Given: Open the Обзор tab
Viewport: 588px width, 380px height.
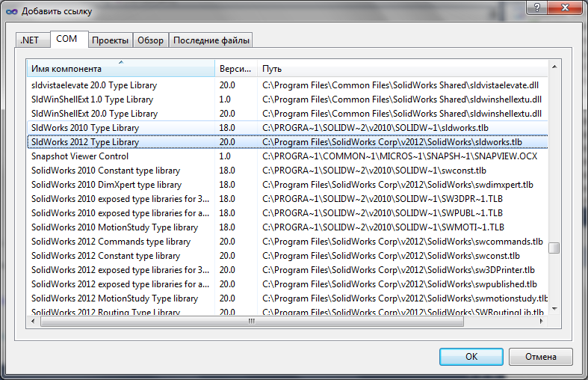Looking at the screenshot, I should (150, 40).
